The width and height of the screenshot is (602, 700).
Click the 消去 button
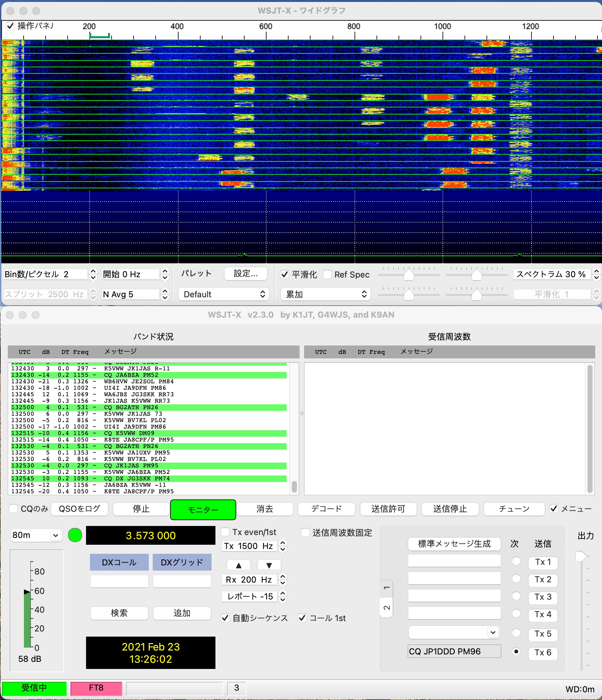tap(265, 509)
